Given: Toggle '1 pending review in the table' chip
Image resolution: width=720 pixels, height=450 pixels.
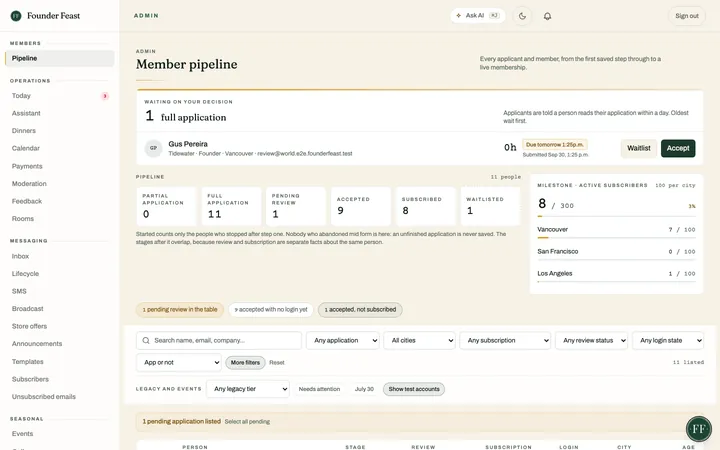Looking at the screenshot, I should click(x=180, y=309).
